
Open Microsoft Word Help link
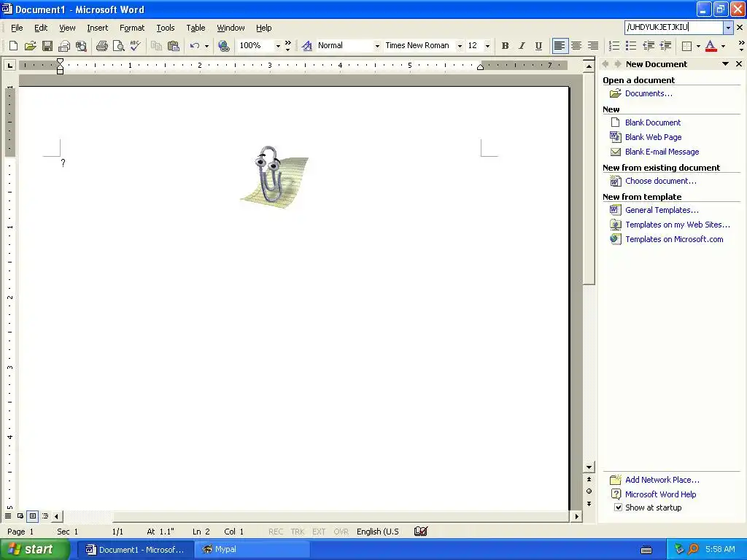coord(660,494)
